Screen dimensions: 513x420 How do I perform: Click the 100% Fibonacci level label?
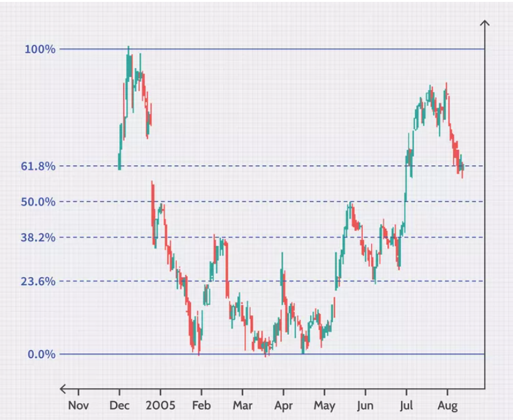point(40,49)
